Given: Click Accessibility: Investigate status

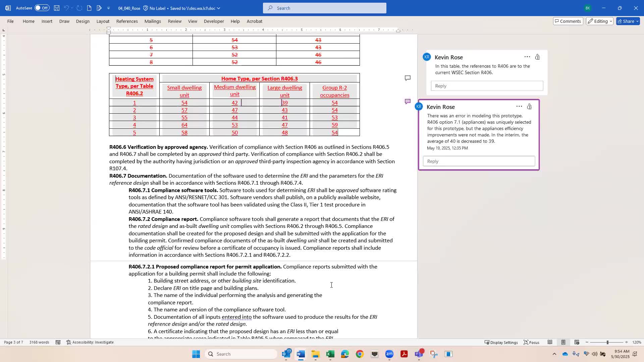Looking at the screenshot, I should [x=90, y=342].
